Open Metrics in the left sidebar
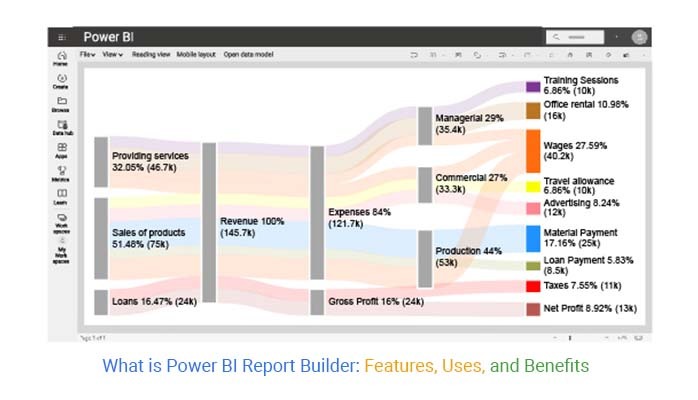698x400 pixels. (61, 174)
